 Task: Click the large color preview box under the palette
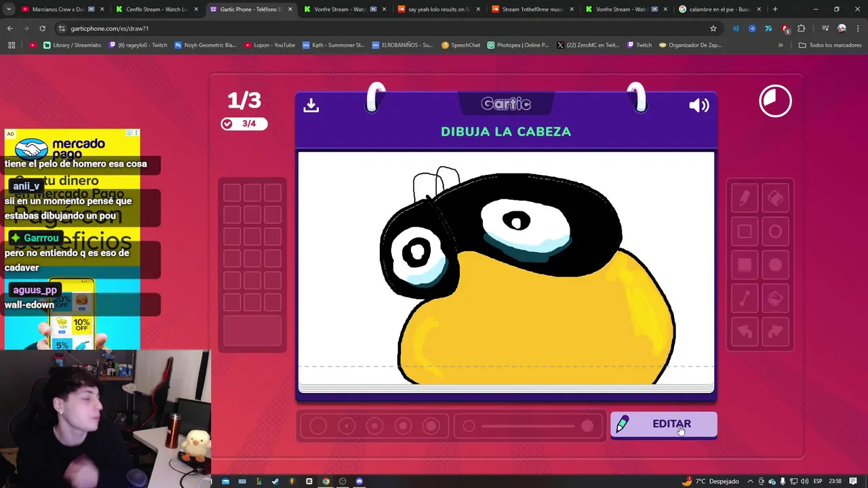click(252, 330)
